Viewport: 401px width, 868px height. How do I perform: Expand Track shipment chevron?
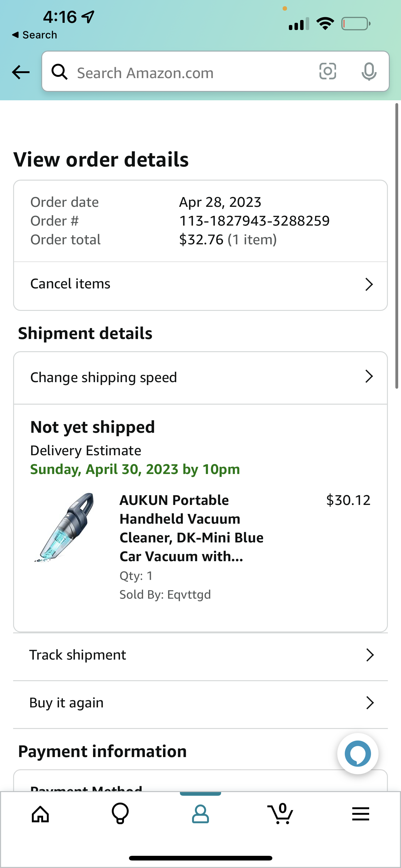pos(370,655)
